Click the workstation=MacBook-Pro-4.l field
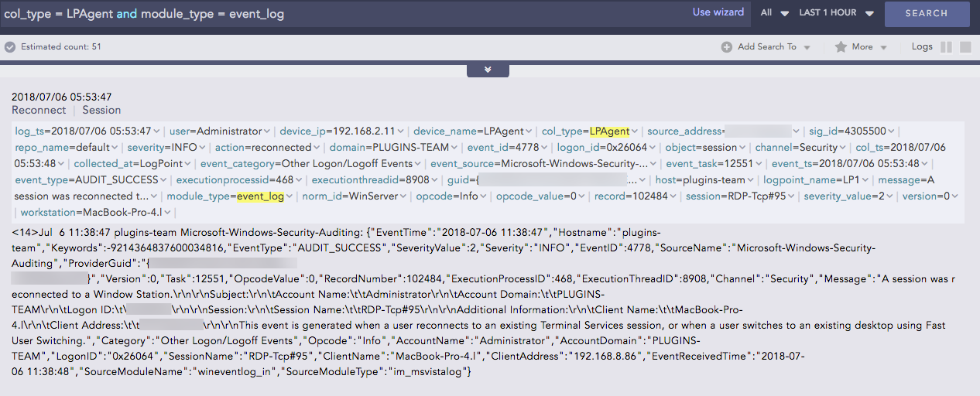This screenshot has height=396, width=980. [x=91, y=212]
